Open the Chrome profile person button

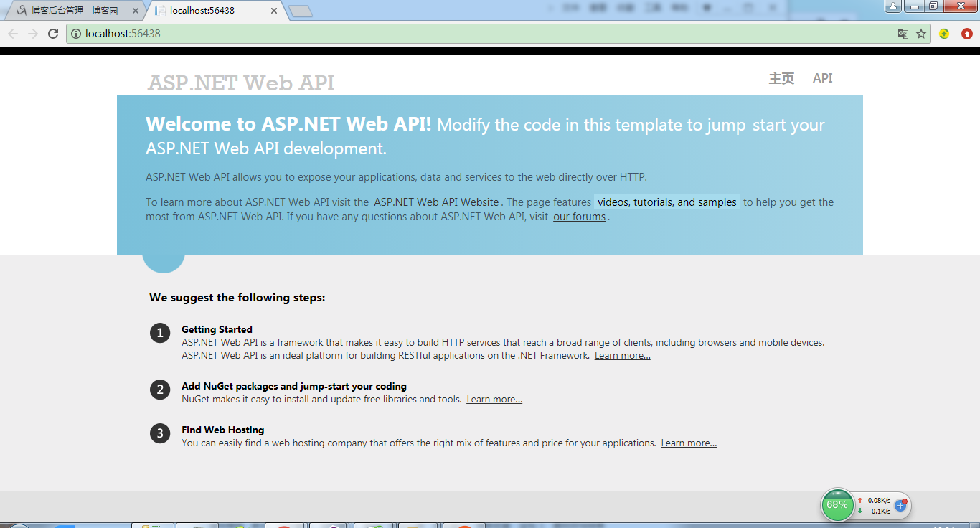(x=892, y=6)
